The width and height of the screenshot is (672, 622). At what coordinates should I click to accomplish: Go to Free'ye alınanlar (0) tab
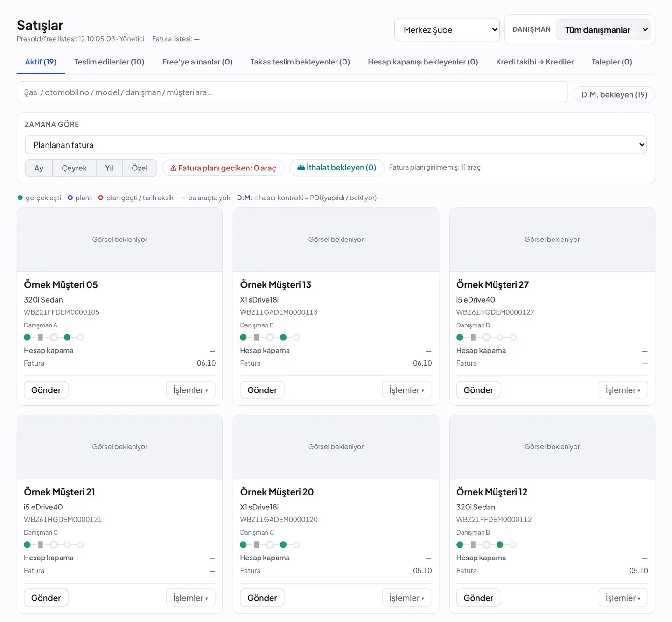coord(197,62)
